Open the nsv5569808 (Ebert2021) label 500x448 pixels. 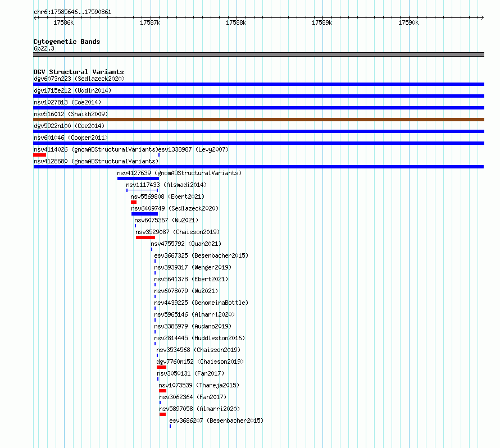[x=167, y=196]
